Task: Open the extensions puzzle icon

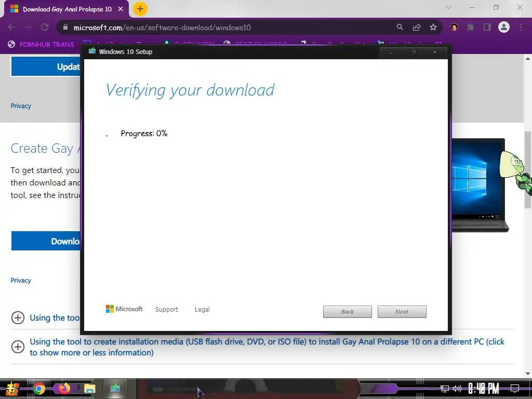Action: coord(471,27)
